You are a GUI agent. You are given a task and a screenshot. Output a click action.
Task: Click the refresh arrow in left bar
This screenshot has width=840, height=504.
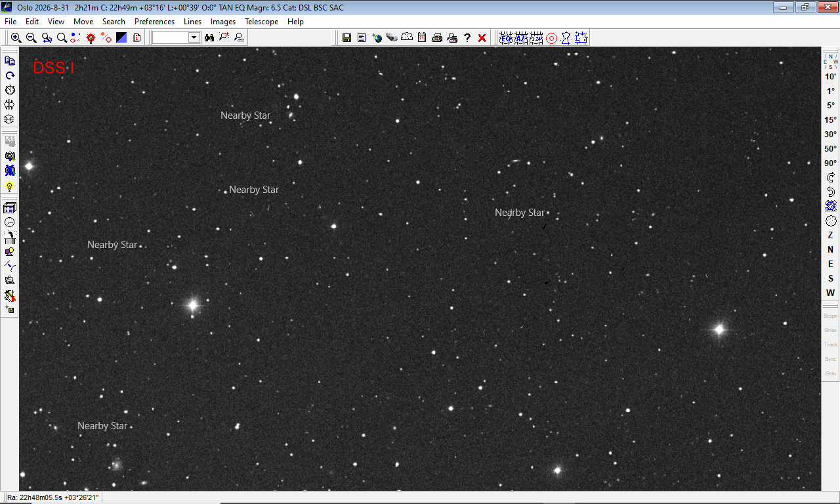[x=10, y=75]
